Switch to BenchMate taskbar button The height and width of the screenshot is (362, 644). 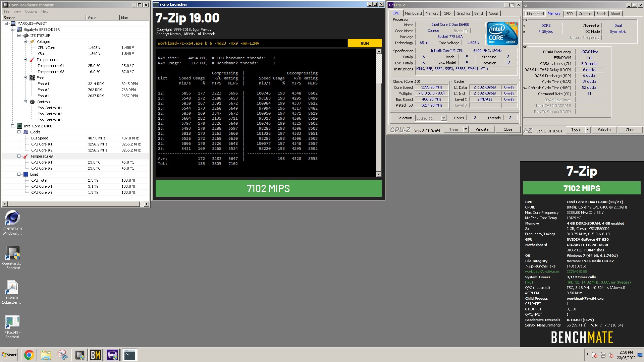[x=96, y=355]
